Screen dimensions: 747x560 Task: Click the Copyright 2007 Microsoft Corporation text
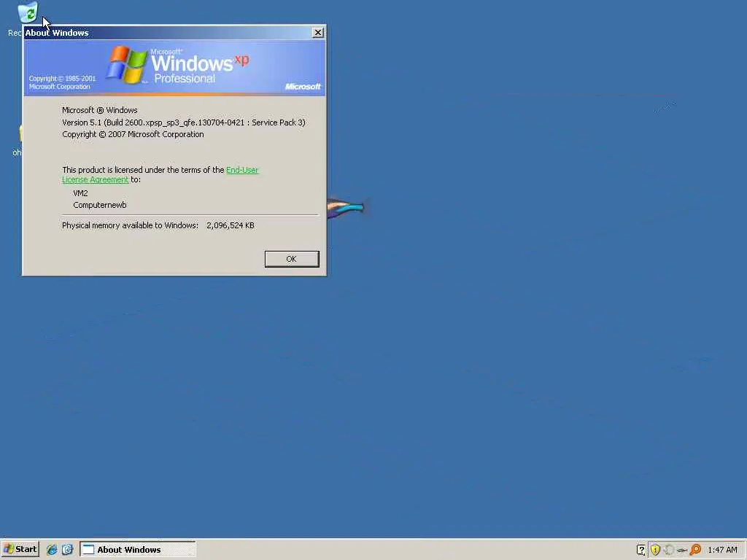[x=133, y=134]
